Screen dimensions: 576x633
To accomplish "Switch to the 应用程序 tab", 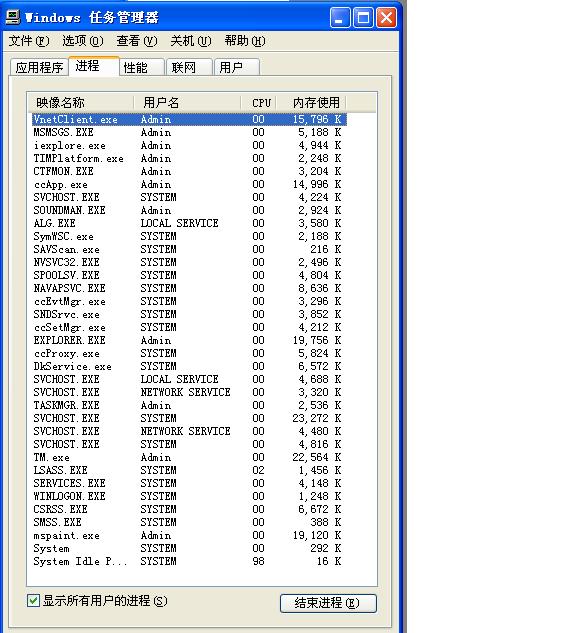I will (x=39, y=67).
